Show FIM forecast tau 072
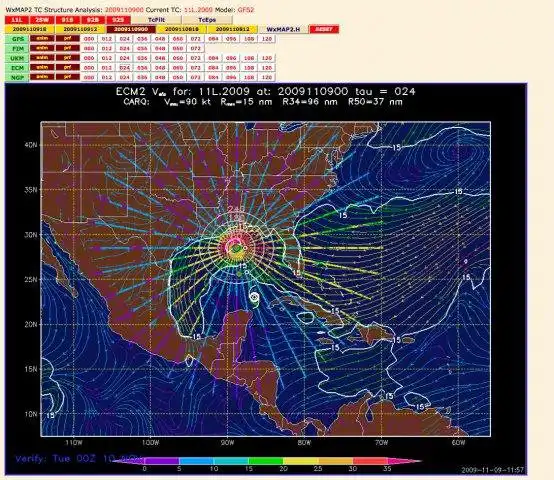 click(195, 48)
